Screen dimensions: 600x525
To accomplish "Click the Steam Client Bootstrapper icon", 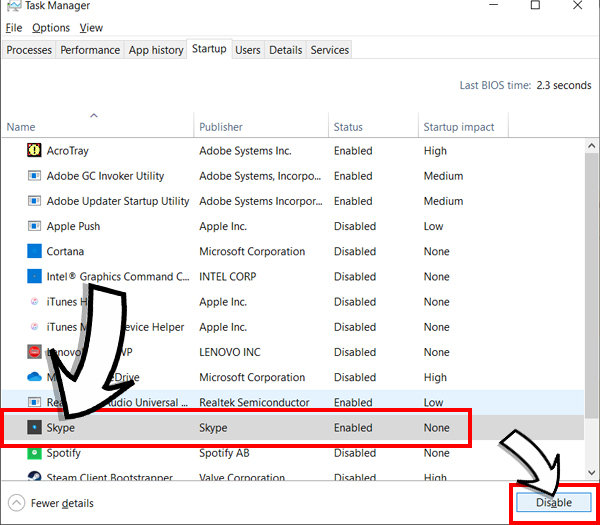I will coord(34,476).
